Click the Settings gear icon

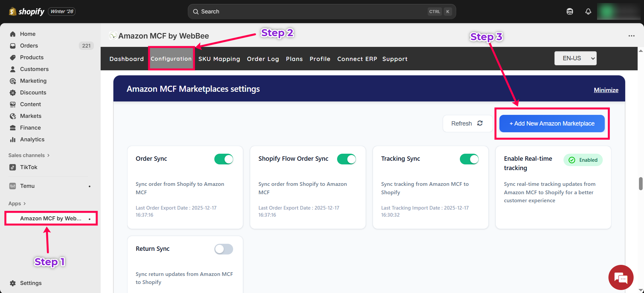click(x=13, y=283)
